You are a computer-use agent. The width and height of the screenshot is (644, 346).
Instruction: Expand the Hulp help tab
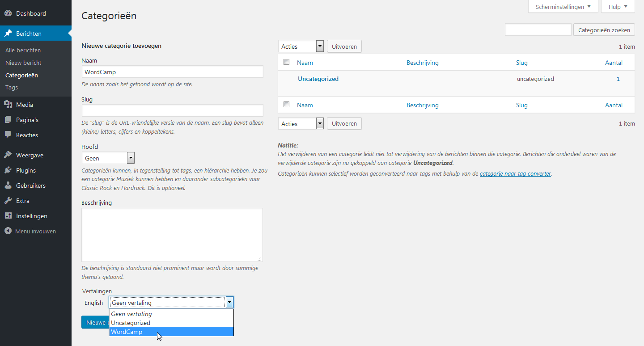tap(618, 7)
